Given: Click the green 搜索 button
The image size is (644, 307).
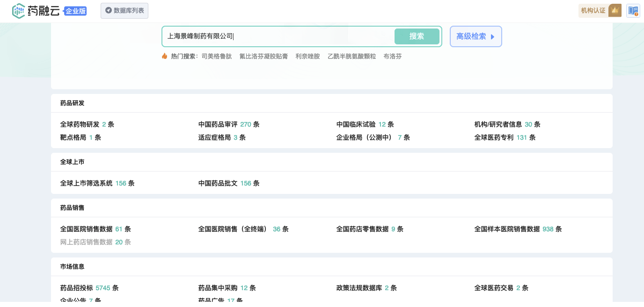Looking at the screenshot, I should click(417, 36).
